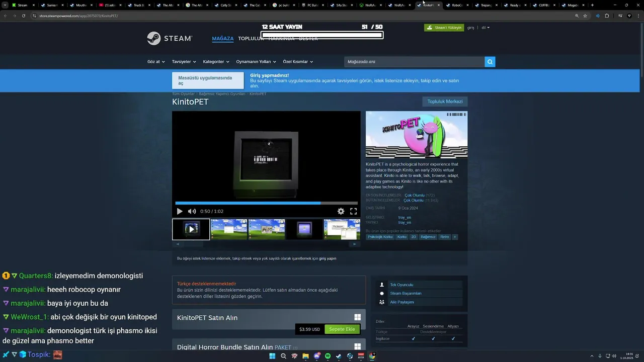Viewport: 644px width, 362px height.
Task: Show hidden system tray icons
Action: (x=592, y=356)
